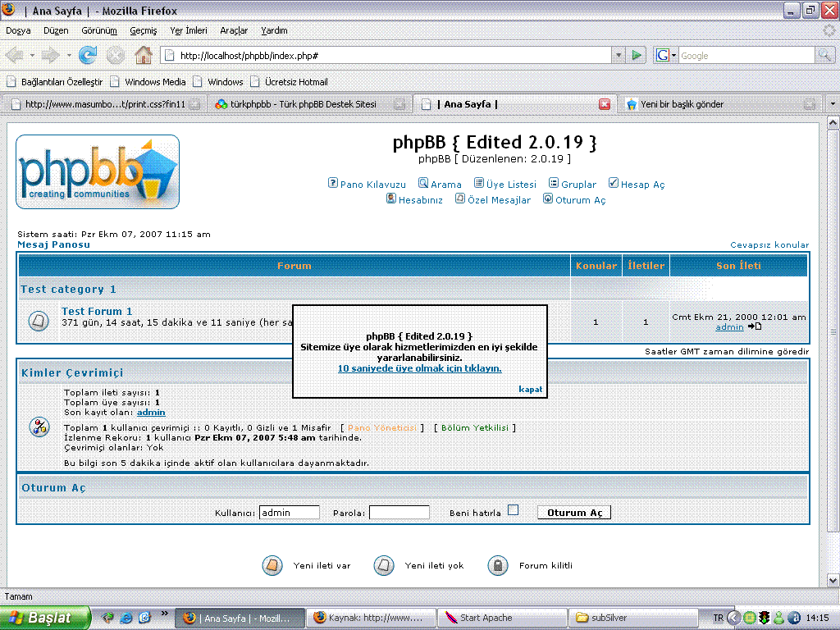Click the Bağlantıları Özelleştir bookmark
This screenshot has height=630, width=840.
(x=55, y=82)
